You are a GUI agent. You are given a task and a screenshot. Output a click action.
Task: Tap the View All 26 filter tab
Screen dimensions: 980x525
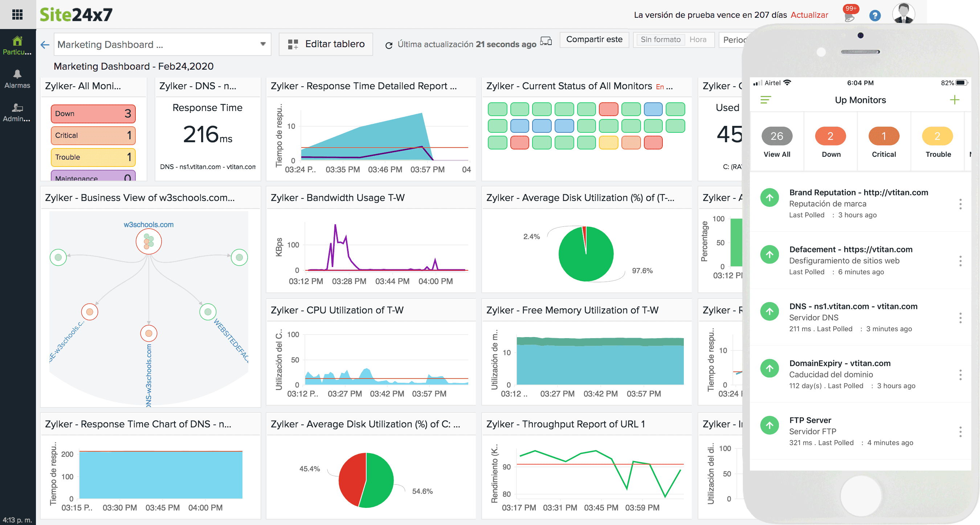point(776,142)
